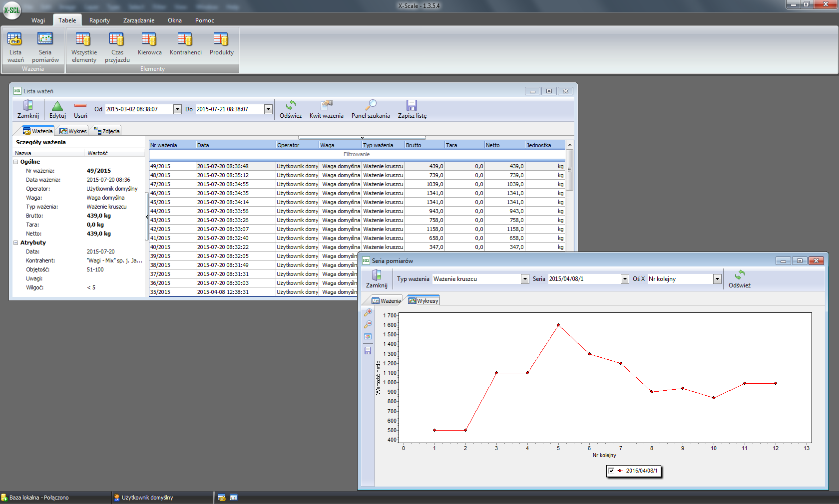The image size is (839, 504).
Task: Open Kwit ważenia receipt
Action: click(326, 109)
